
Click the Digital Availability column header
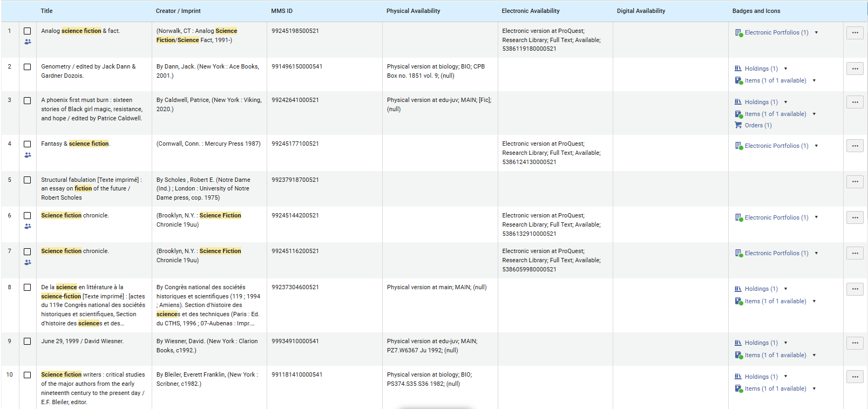tap(641, 11)
